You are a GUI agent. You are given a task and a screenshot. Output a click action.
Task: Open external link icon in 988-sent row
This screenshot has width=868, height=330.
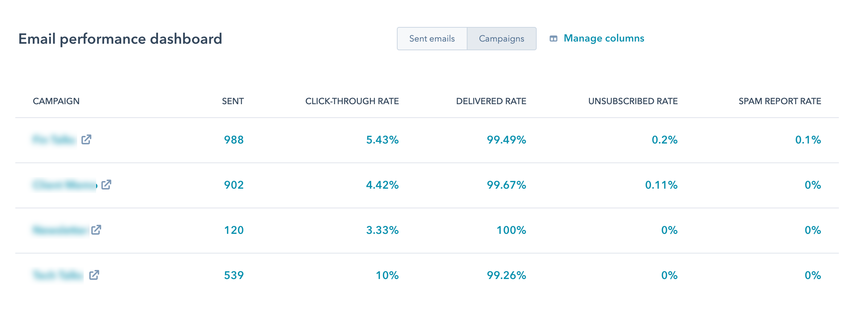(86, 140)
